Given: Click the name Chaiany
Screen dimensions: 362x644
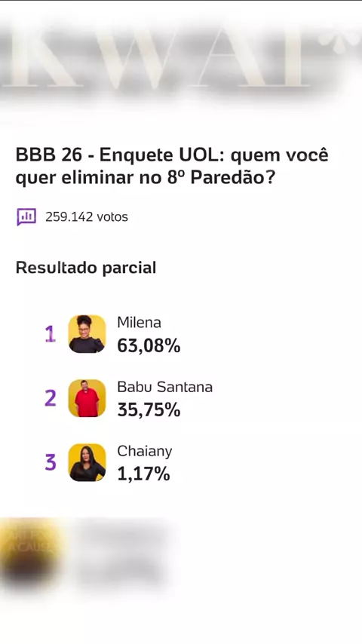Looking at the screenshot, I should 145,452.
